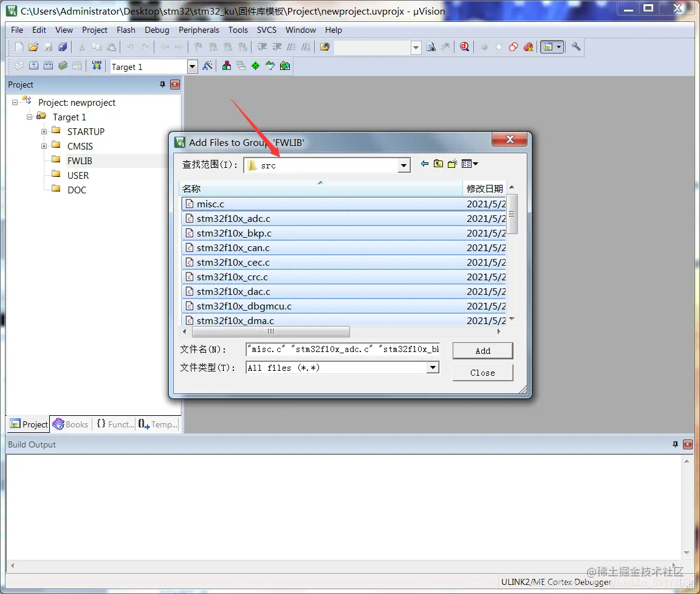This screenshot has height=594, width=700.
Task: Open the view menu icon in dialog
Action: click(x=470, y=164)
